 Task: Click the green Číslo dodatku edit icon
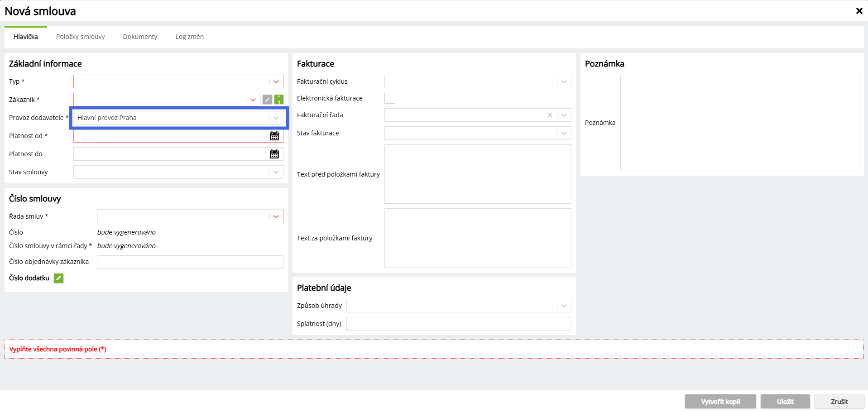pos(58,278)
